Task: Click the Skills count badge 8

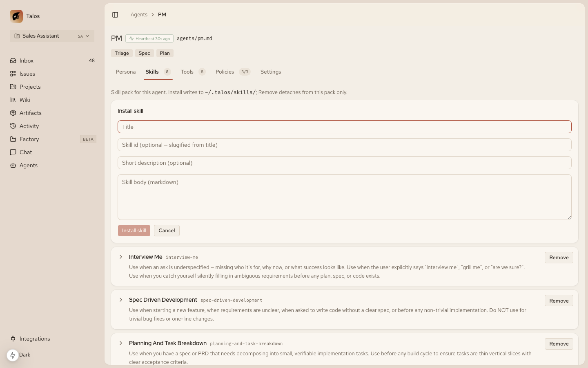Action: (167, 72)
